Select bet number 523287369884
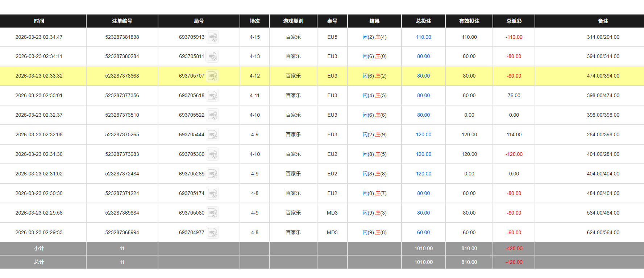The image size is (644, 278). coord(122,213)
